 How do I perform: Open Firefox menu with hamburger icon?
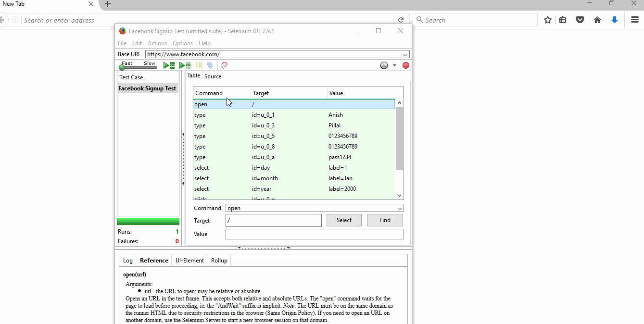[x=634, y=20]
